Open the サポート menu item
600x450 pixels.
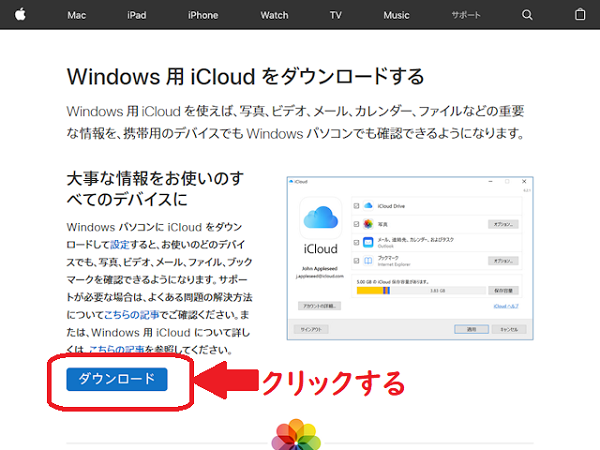tap(466, 15)
